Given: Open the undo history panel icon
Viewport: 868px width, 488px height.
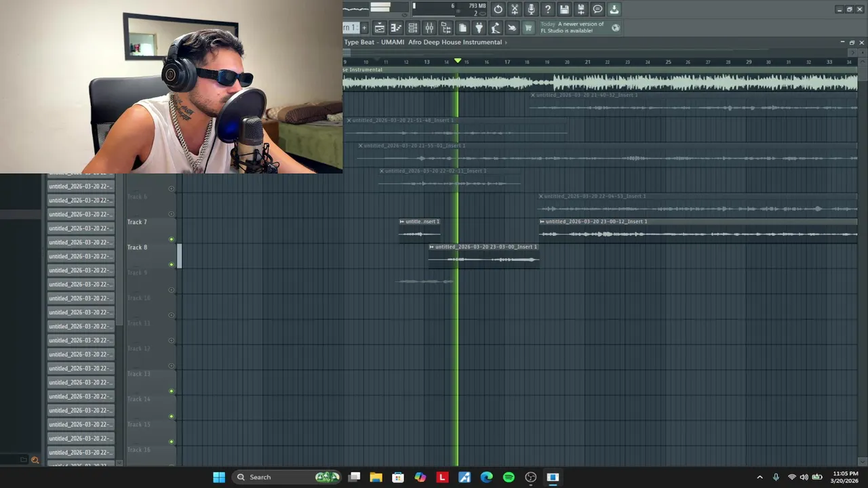Looking at the screenshot, I should [x=498, y=9].
